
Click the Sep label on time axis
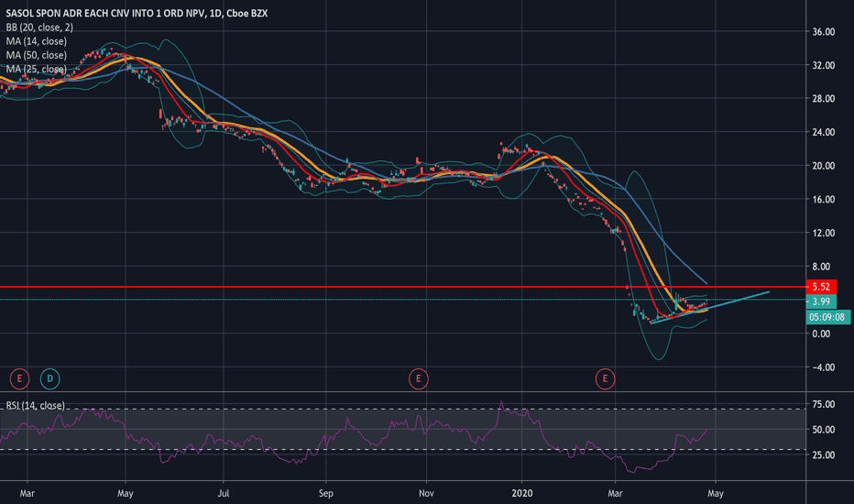tap(325, 494)
